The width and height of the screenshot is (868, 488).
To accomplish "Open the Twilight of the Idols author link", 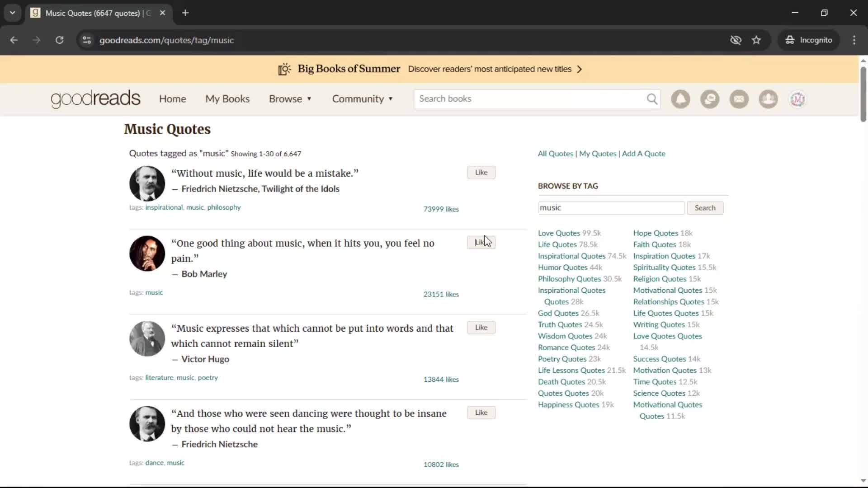I will coord(300,189).
